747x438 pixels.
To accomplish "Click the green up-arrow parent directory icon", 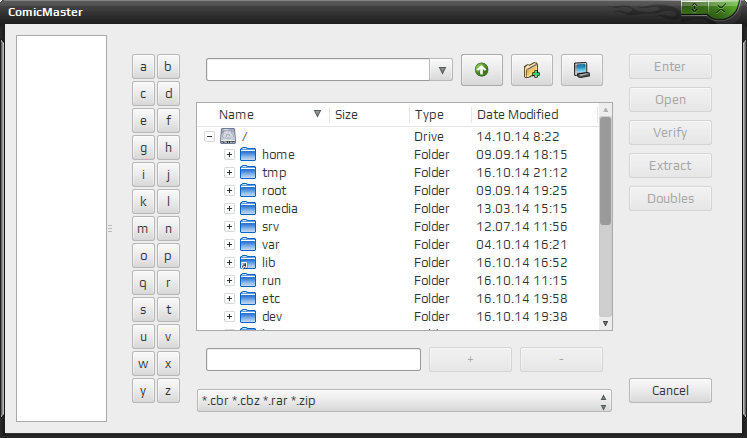I will [482, 70].
